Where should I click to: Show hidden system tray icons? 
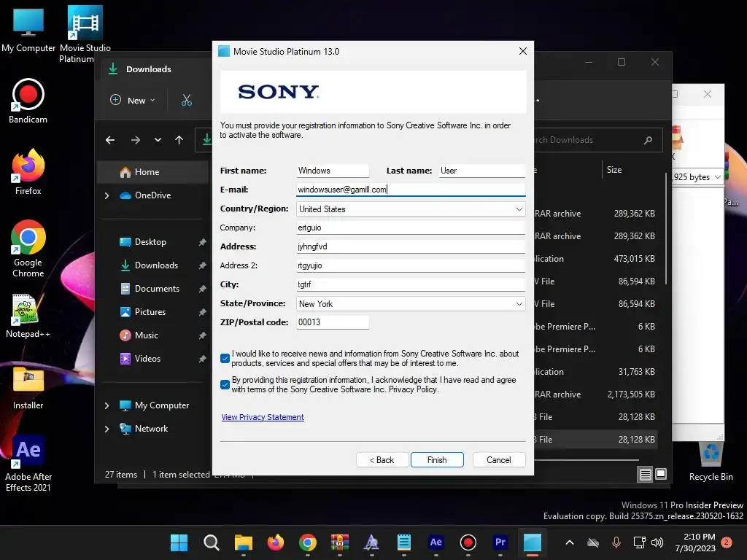(569, 542)
